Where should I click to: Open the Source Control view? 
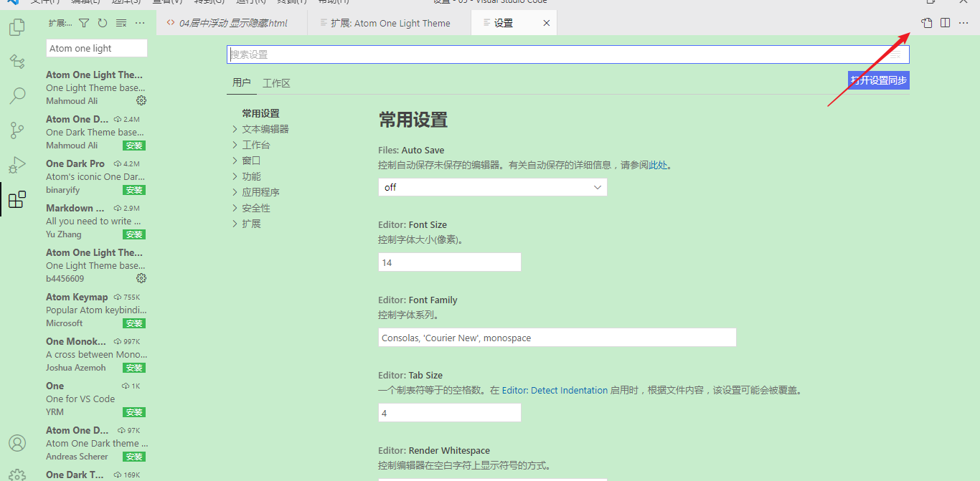pos(17,130)
